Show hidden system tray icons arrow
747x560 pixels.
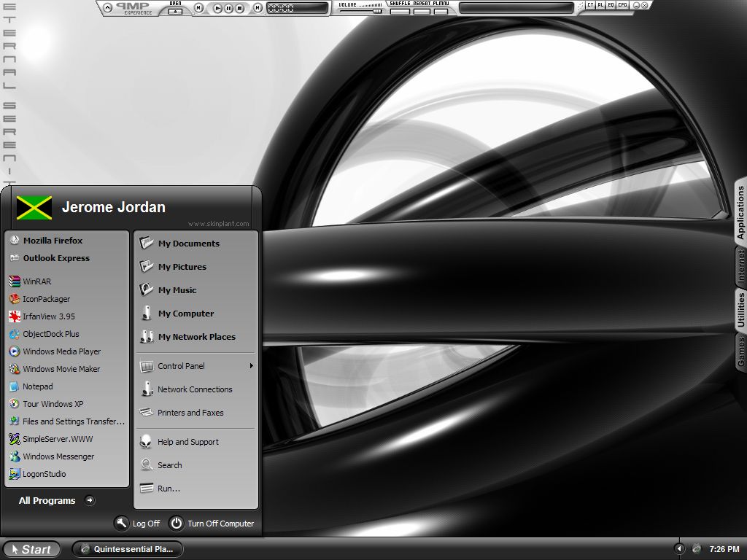point(679,548)
